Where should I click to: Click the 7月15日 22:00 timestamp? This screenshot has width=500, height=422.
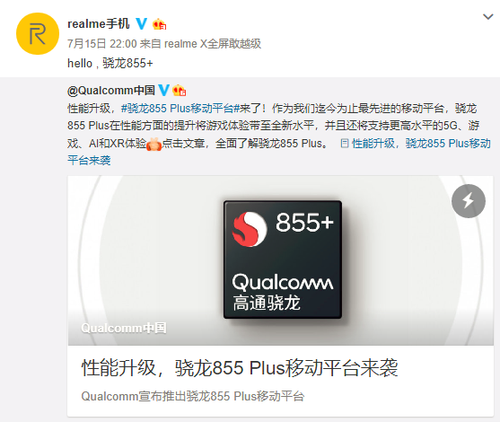pos(102,44)
